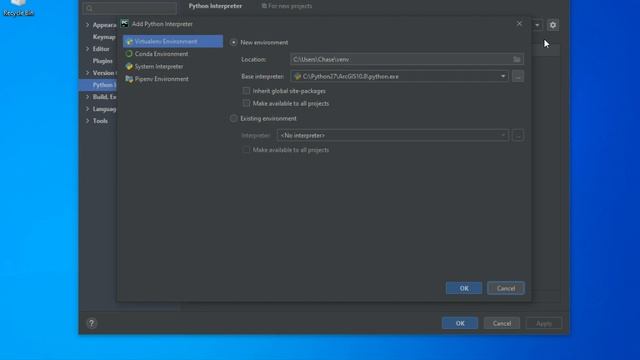Click the Python Interpreter heading in Settings
This screenshot has height=360, width=640.
click(215, 6)
